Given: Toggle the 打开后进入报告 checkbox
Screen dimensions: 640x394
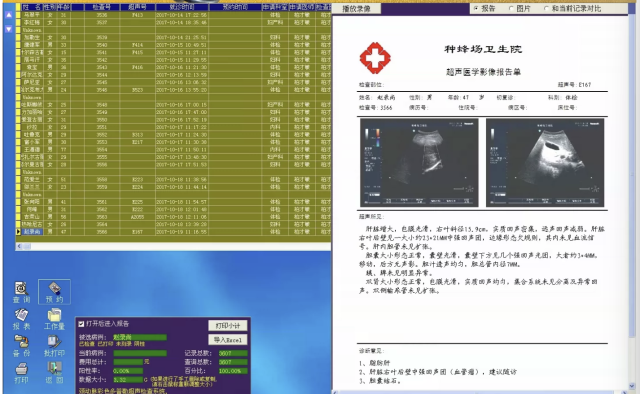Looking at the screenshot, I should click(81, 324).
